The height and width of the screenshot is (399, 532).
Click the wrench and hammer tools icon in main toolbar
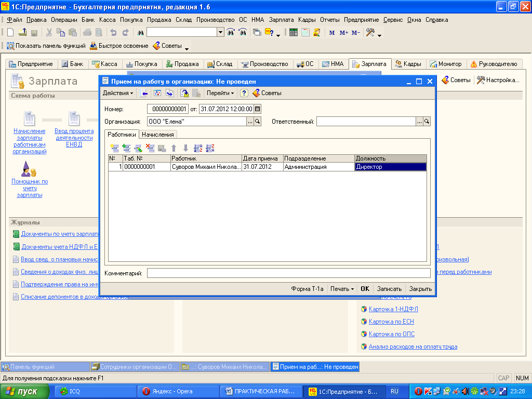[370, 33]
